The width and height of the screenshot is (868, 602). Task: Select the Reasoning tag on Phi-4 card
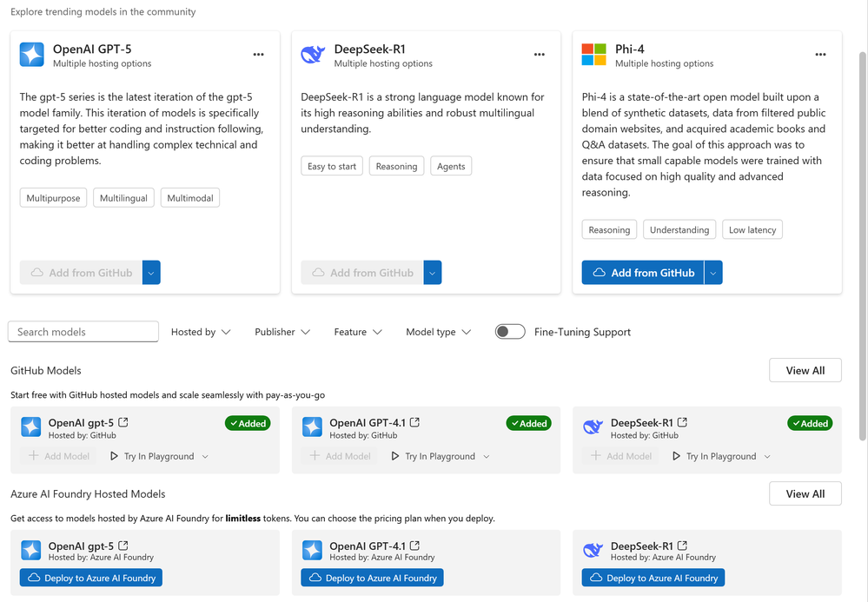tap(609, 229)
